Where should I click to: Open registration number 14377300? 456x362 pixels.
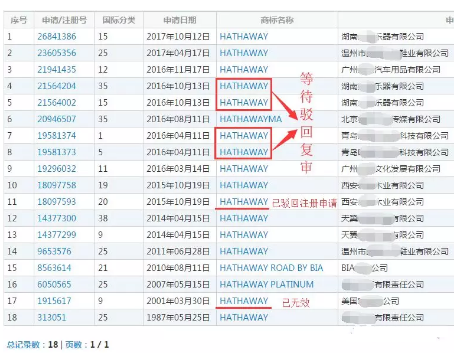pos(57,218)
